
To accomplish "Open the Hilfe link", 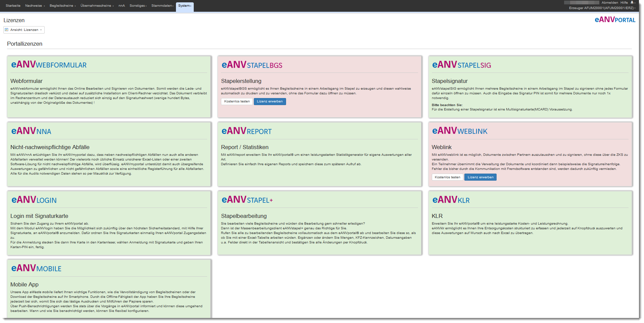I will [624, 2].
